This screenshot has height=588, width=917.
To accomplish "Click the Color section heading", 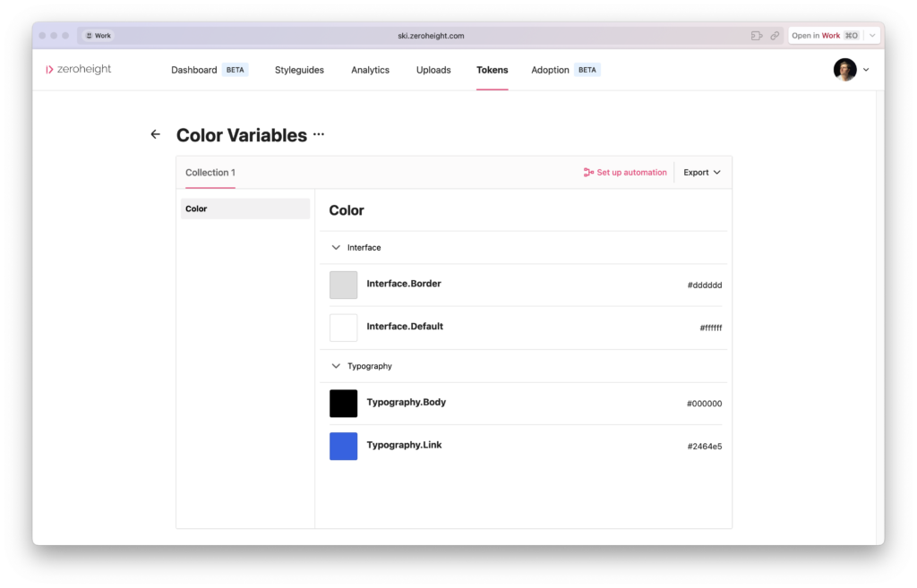I will 347,210.
